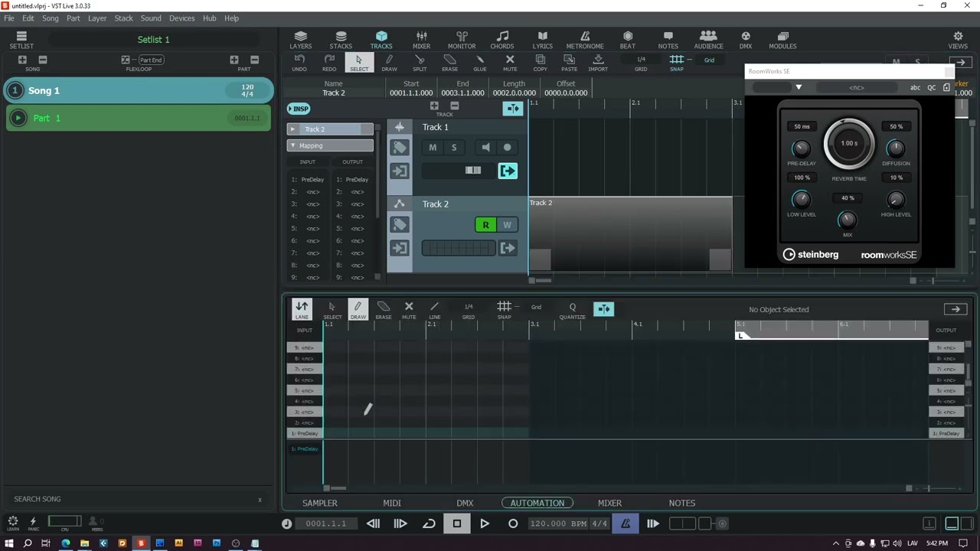Click the Stop button in transport

457,523
